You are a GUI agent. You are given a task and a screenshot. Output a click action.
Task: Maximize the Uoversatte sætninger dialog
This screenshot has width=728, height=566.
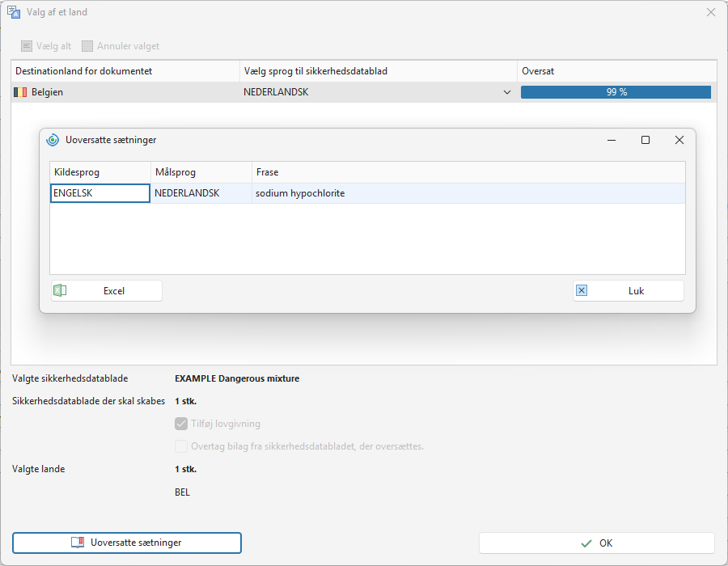point(645,140)
